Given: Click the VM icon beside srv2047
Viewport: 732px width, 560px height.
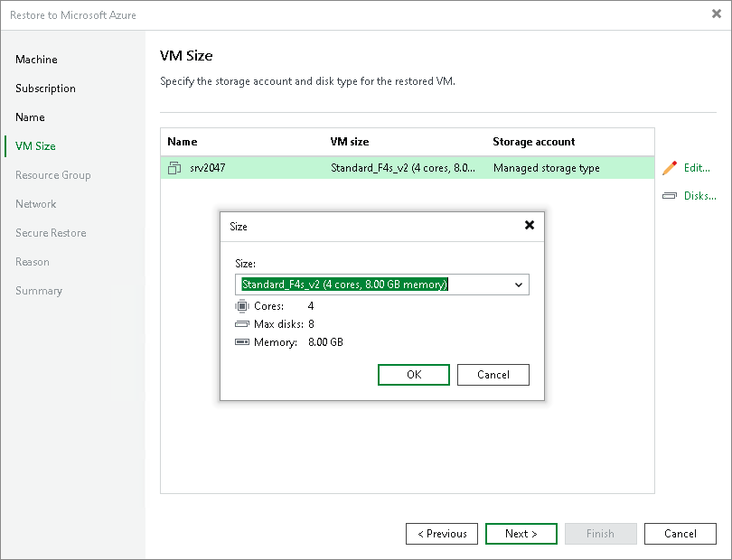Looking at the screenshot, I should click(174, 168).
